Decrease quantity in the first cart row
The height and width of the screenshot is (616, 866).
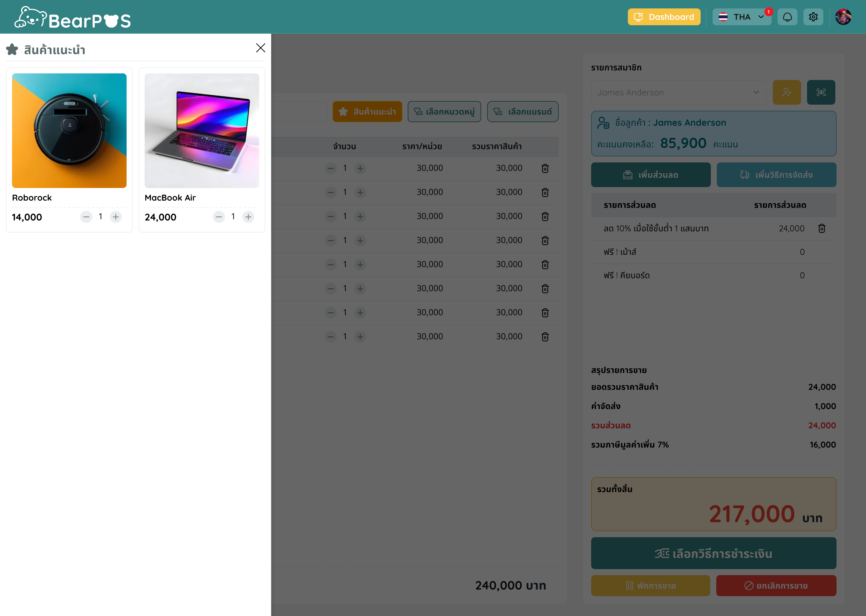[x=331, y=168]
